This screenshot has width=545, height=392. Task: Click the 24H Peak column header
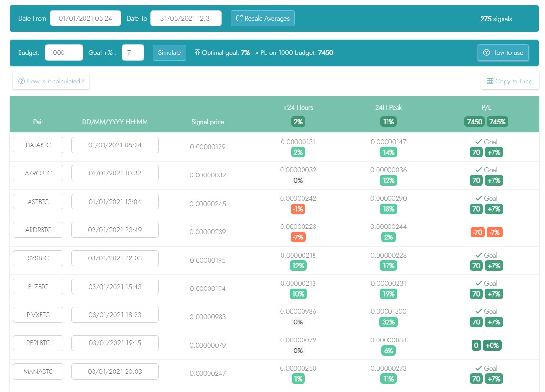click(388, 108)
